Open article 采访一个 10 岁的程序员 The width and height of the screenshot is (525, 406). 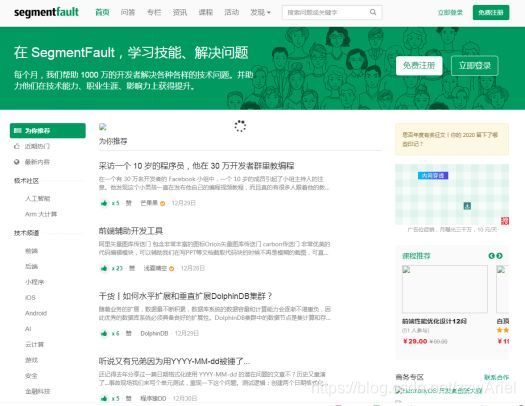[x=197, y=166]
